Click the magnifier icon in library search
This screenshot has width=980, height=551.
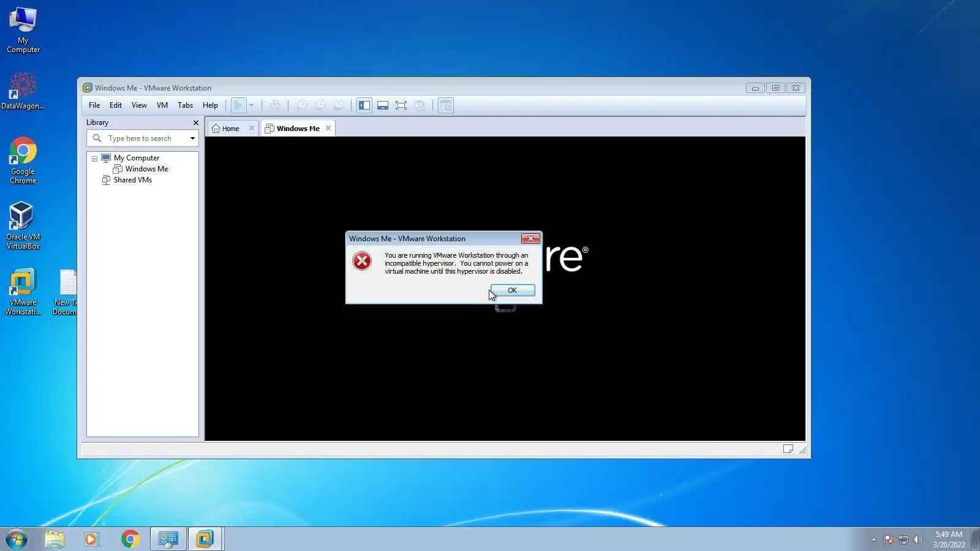97,138
